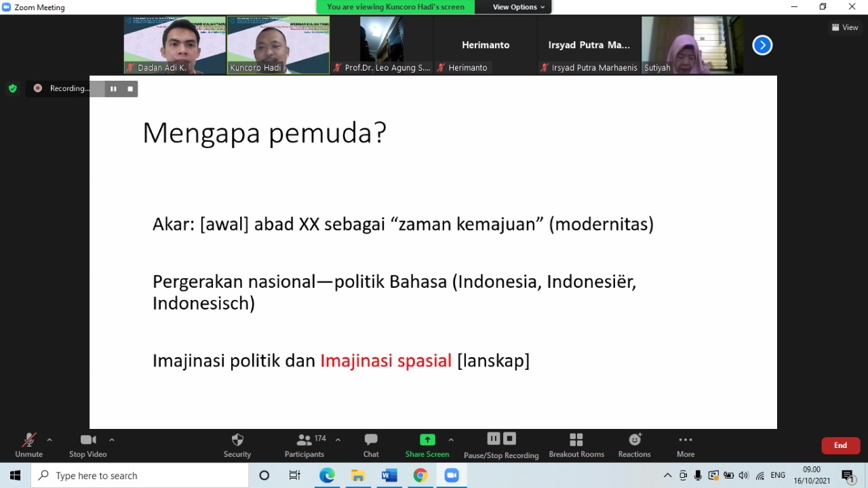Image resolution: width=868 pixels, height=488 pixels.
Task: Expand the Participants caret menu
Action: click(x=338, y=440)
